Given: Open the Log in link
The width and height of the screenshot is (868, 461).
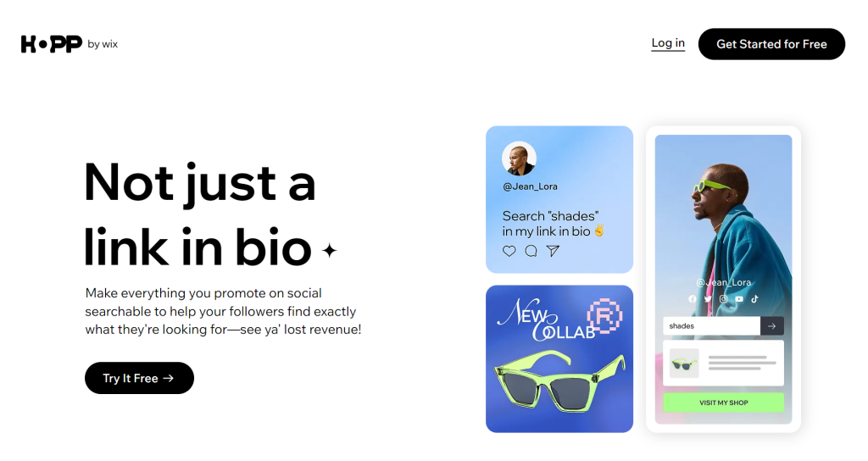Looking at the screenshot, I should point(668,43).
